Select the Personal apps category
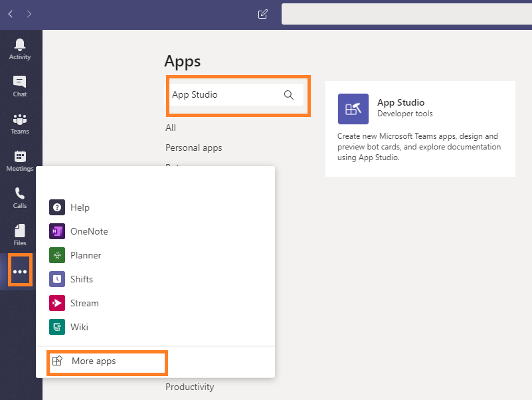This screenshot has height=400, width=532. 194,148
